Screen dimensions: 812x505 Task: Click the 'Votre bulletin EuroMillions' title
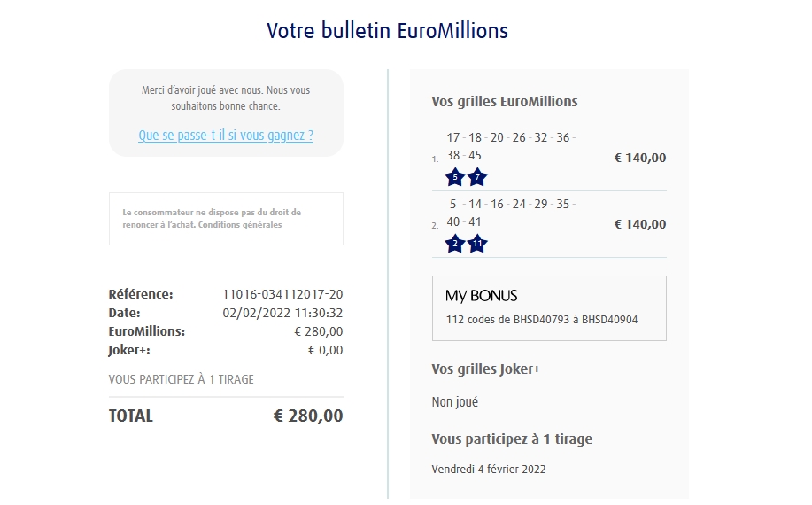pos(388,31)
